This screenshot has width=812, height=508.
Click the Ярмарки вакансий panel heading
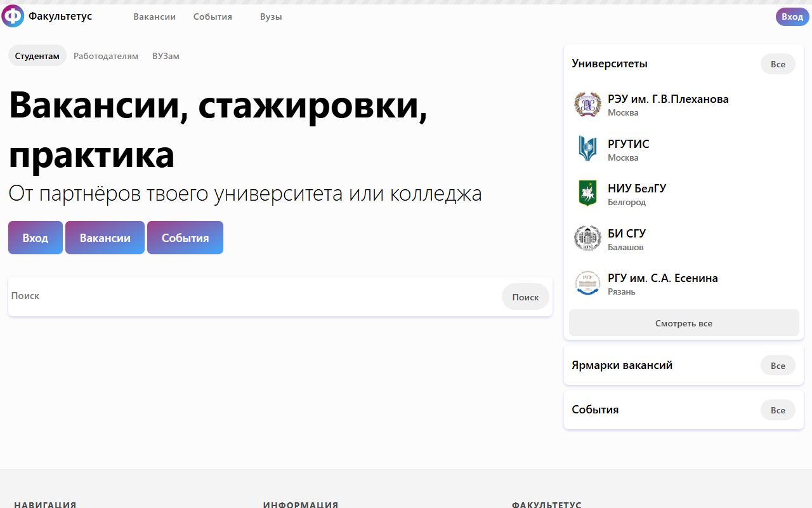(622, 365)
